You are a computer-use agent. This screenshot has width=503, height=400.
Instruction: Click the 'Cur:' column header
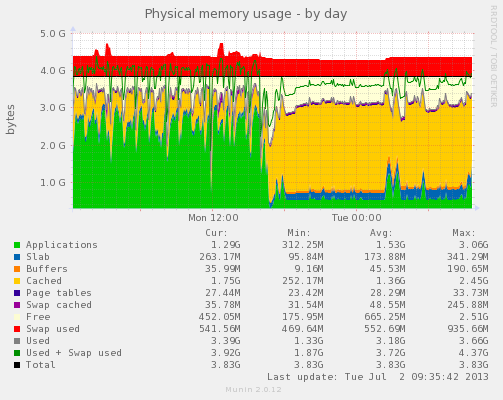(x=216, y=233)
